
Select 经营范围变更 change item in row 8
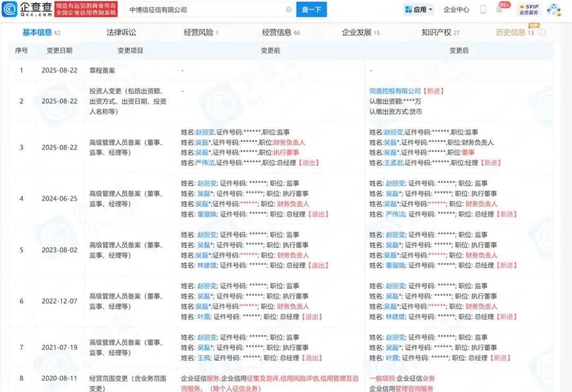[128, 383]
